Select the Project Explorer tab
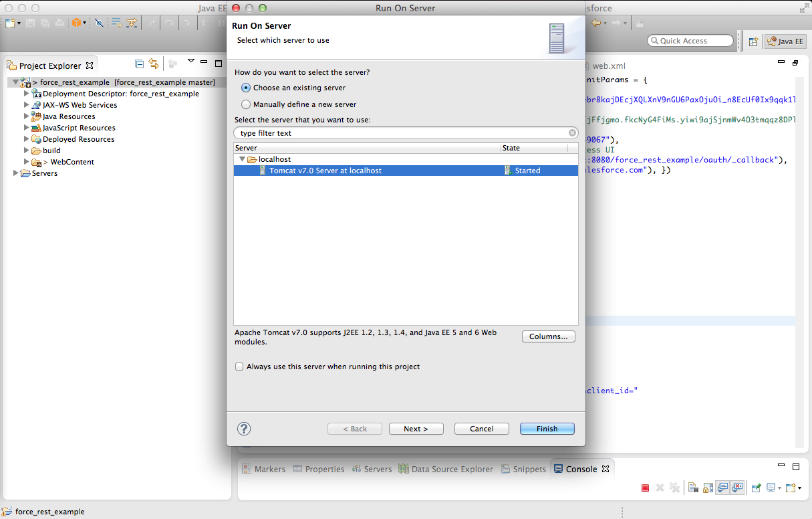Viewport: 812px width, 519px height. 50,66
